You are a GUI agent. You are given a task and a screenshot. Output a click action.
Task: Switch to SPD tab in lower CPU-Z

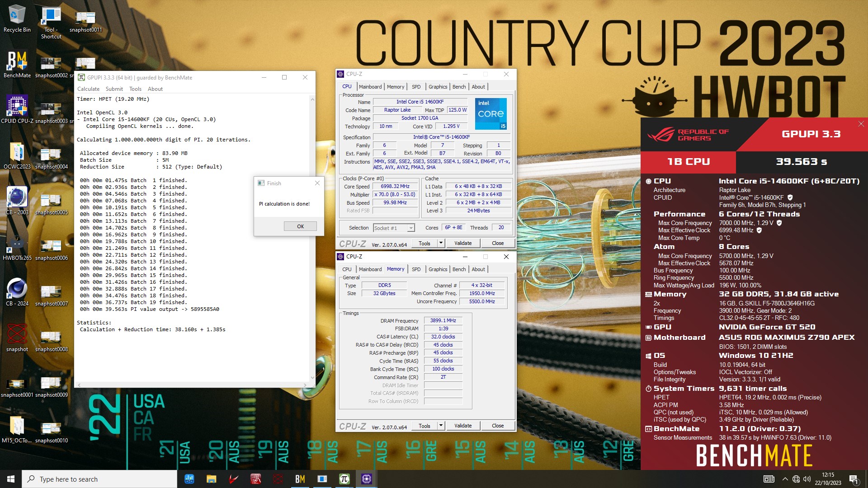[x=416, y=269]
